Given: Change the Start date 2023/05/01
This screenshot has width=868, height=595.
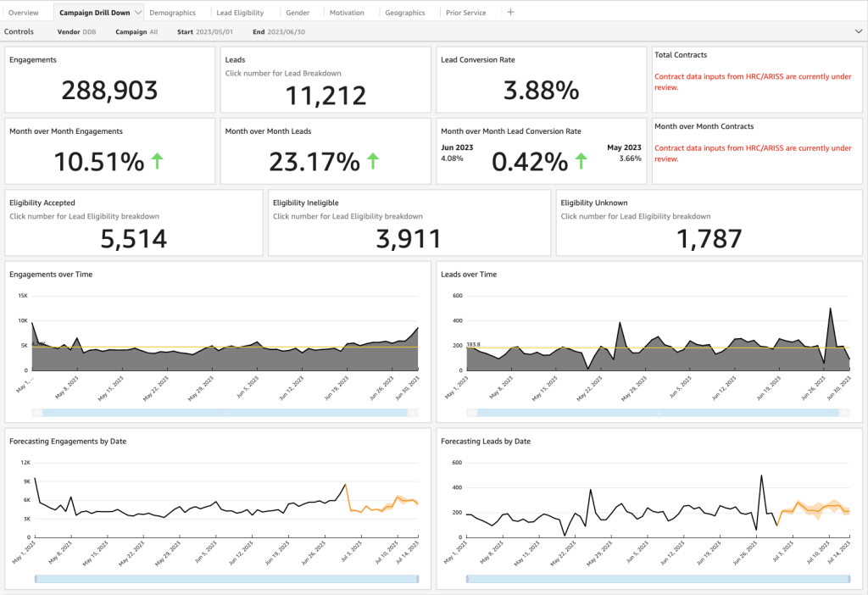Looking at the screenshot, I should click(x=205, y=31).
